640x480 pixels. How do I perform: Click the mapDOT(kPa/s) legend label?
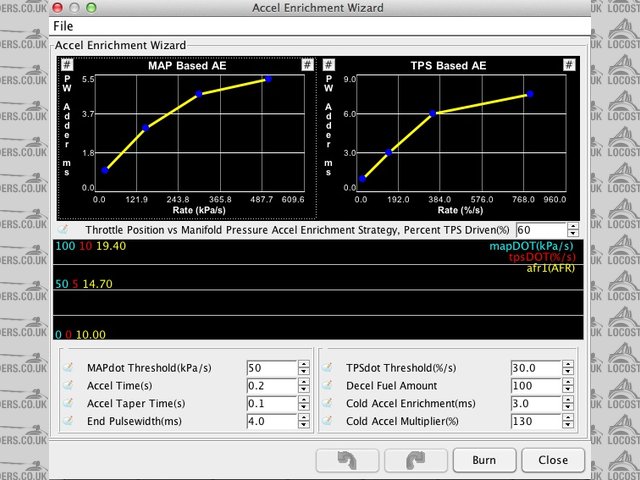click(531, 246)
